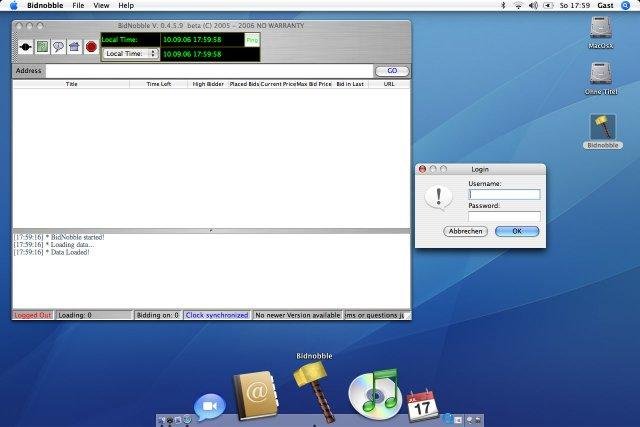Screen dimensions: 640x427
Task: Open the Bidnobble application menu
Action: pyautogui.click(x=45, y=5)
